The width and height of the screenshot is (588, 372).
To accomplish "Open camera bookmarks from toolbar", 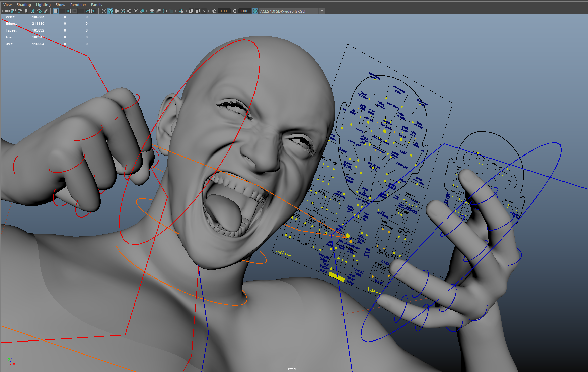I will coord(26,11).
